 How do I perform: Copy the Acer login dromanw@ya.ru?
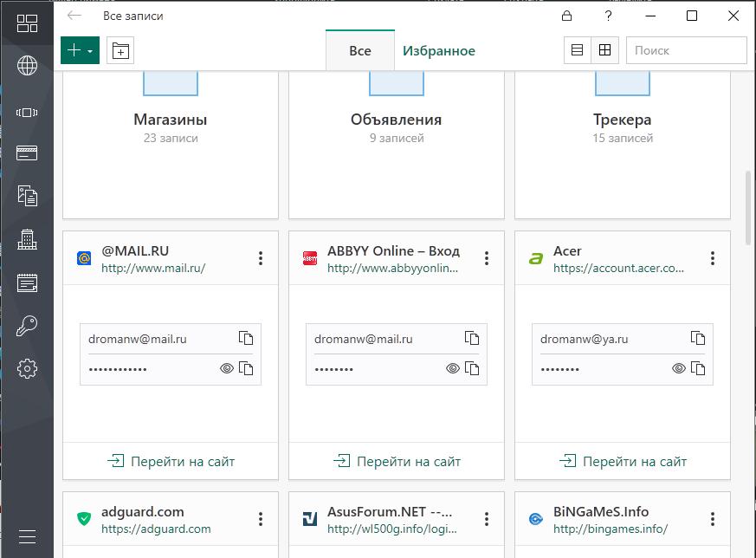[x=698, y=338]
